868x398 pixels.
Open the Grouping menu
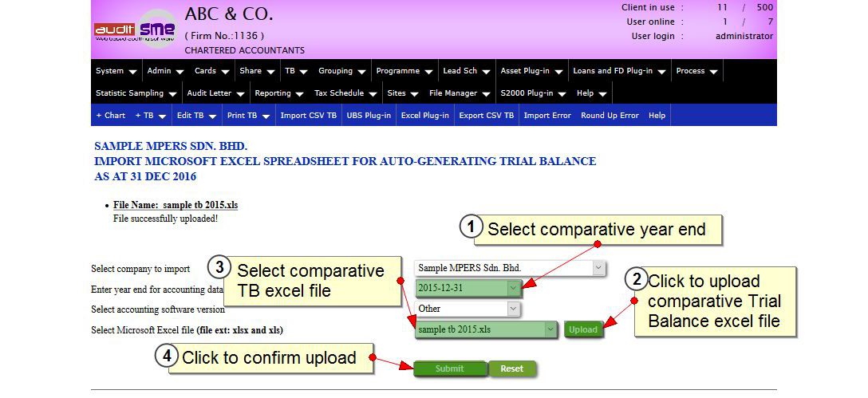point(341,71)
